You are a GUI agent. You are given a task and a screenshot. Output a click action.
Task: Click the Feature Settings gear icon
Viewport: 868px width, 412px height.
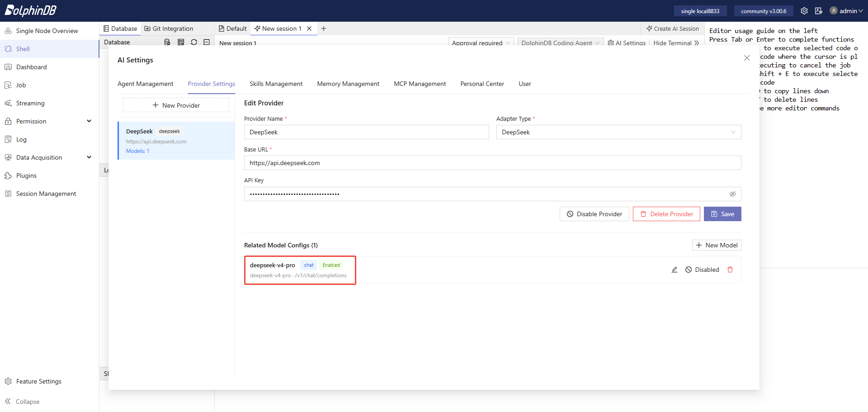click(8, 381)
